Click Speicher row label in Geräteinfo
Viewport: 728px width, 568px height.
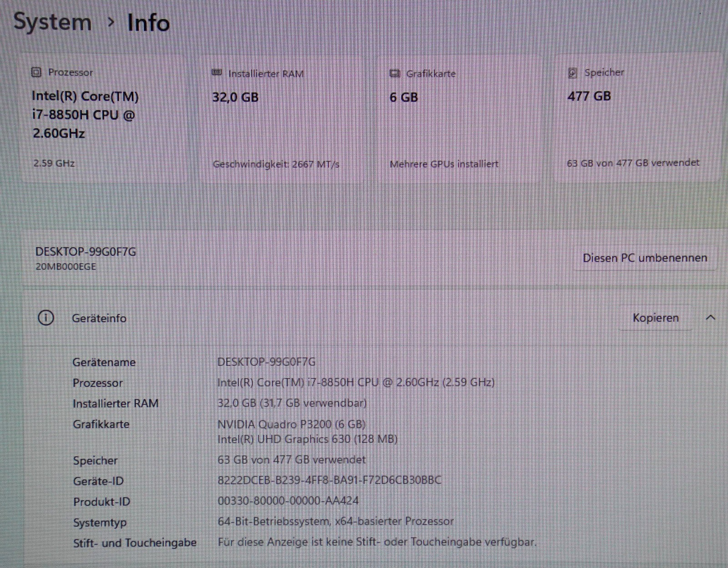[x=95, y=461]
